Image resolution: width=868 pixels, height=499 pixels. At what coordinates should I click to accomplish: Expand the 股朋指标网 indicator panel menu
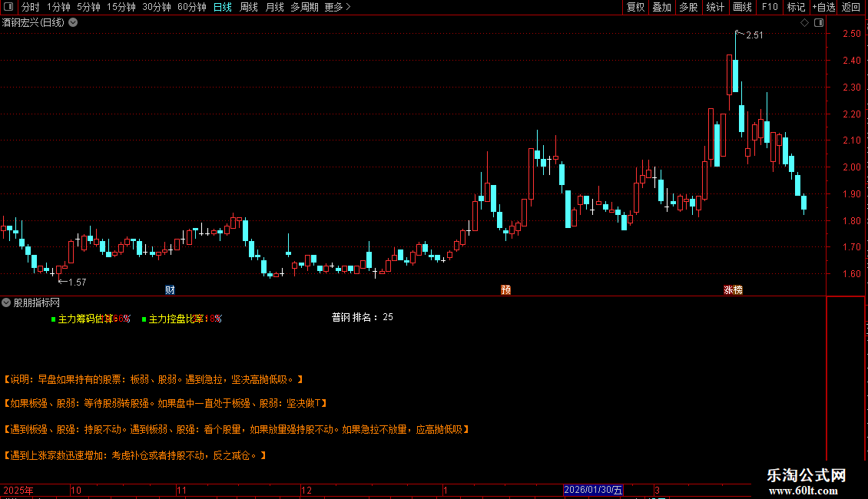point(6,302)
